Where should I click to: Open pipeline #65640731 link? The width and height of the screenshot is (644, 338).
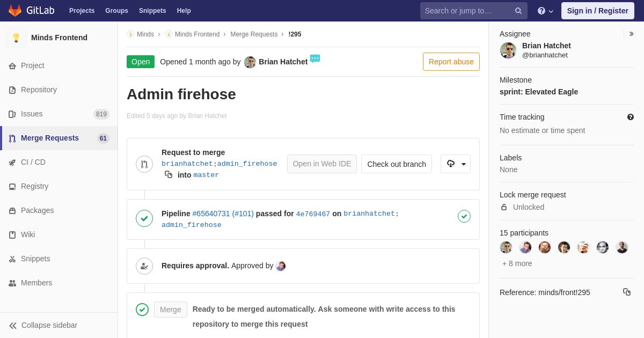(x=211, y=214)
